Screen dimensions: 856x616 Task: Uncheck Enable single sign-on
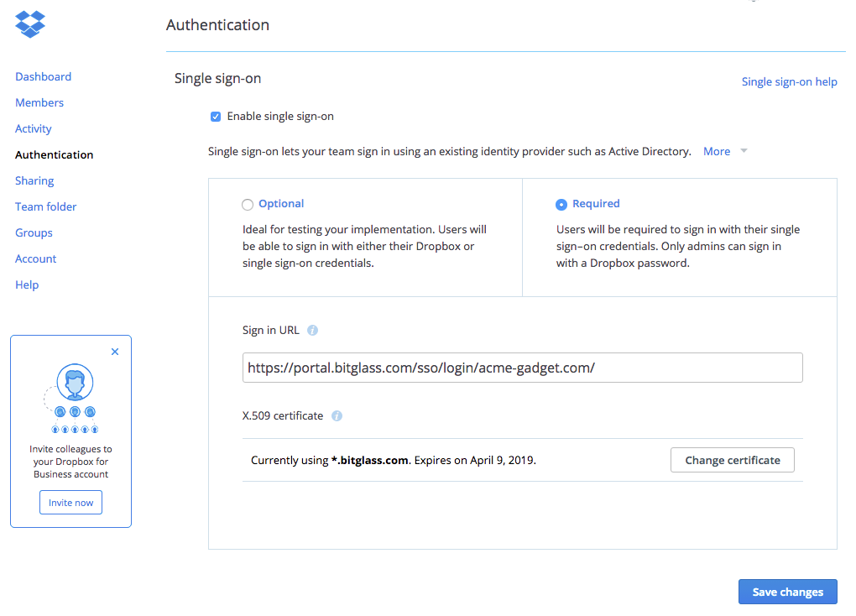click(x=216, y=116)
